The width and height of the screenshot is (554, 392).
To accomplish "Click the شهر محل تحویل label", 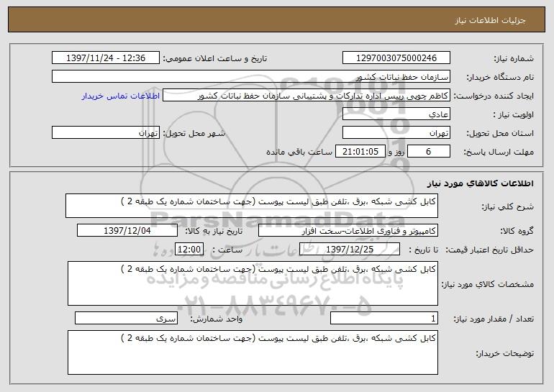I will pos(194,133).
